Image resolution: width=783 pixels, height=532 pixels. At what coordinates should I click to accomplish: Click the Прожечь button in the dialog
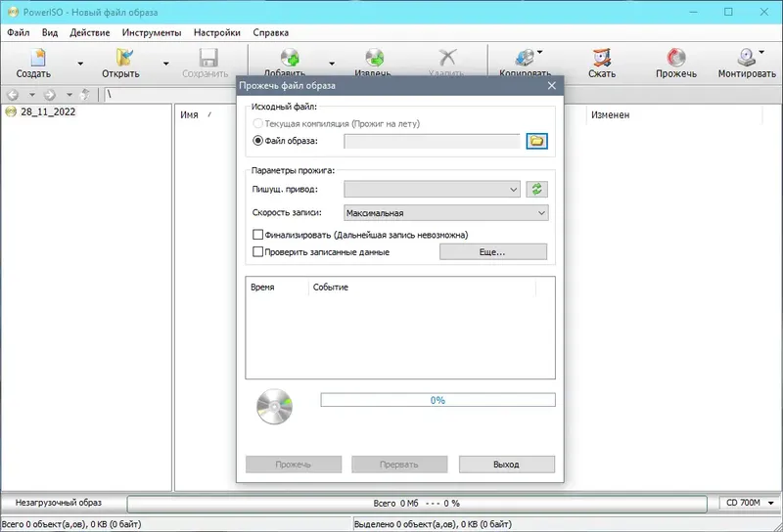[x=293, y=465]
